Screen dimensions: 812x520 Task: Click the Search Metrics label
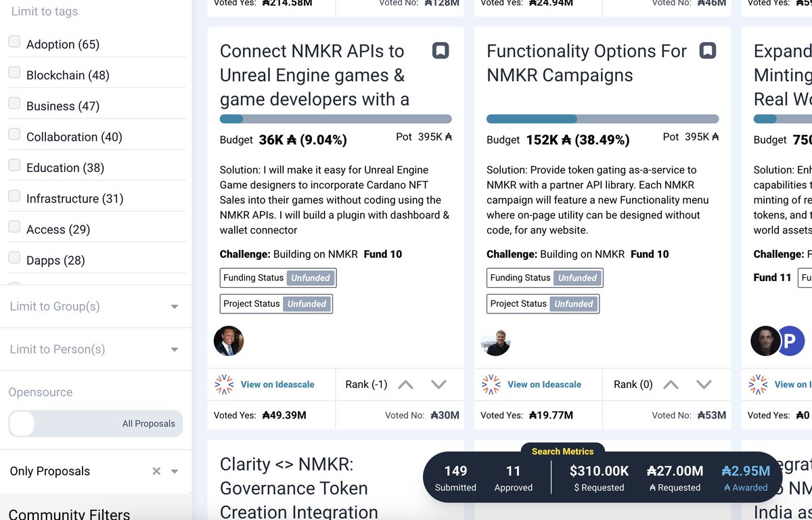tap(562, 451)
